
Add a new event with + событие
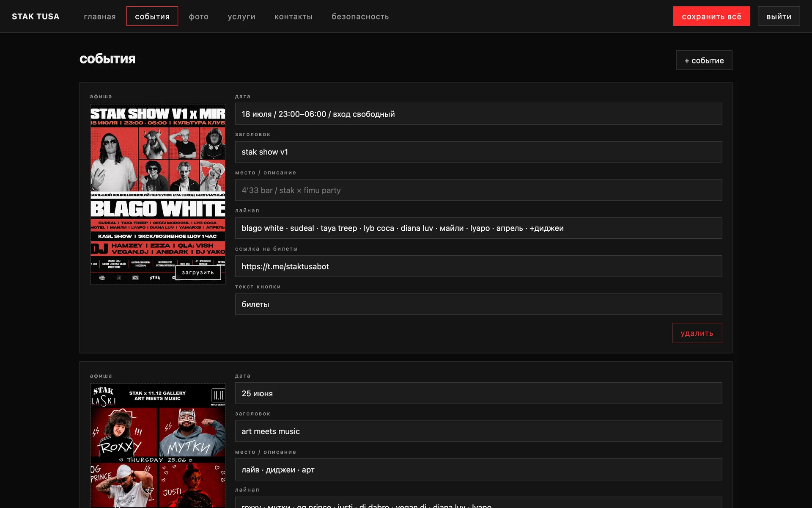click(x=704, y=61)
